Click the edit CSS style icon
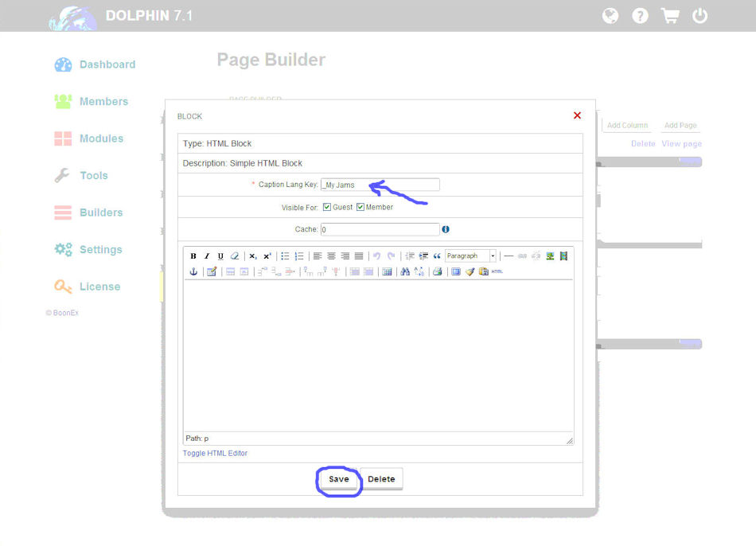Viewport: 756px width, 546px height. [x=212, y=271]
